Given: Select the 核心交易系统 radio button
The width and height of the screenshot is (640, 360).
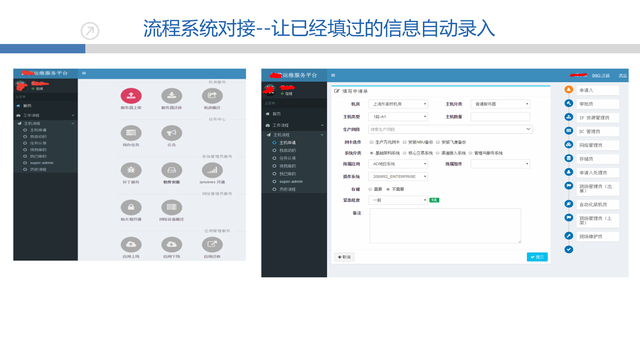Looking at the screenshot, I should (404, 153).
